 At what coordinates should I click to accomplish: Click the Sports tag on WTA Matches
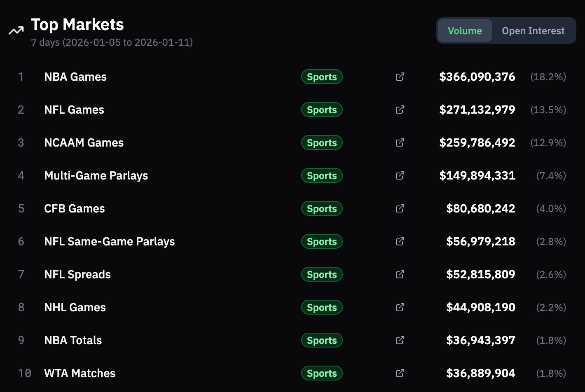pyautogui.click(x=322, y=373)
